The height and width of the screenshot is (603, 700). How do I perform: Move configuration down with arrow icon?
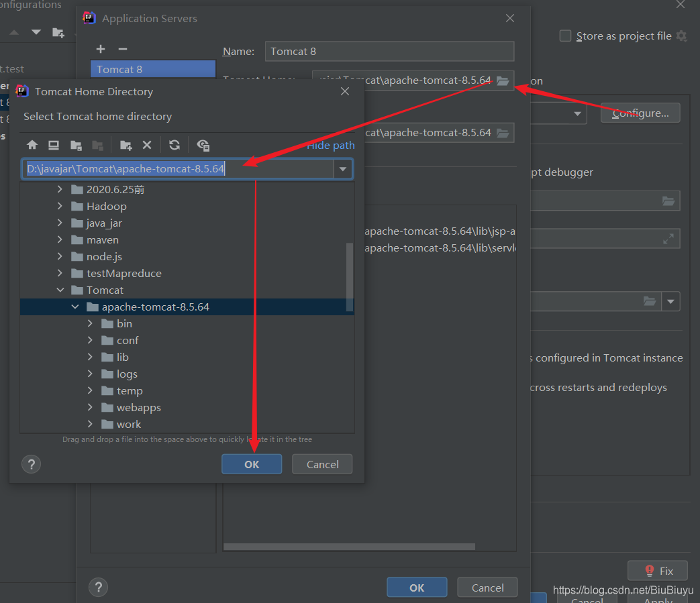coord(36,32)
